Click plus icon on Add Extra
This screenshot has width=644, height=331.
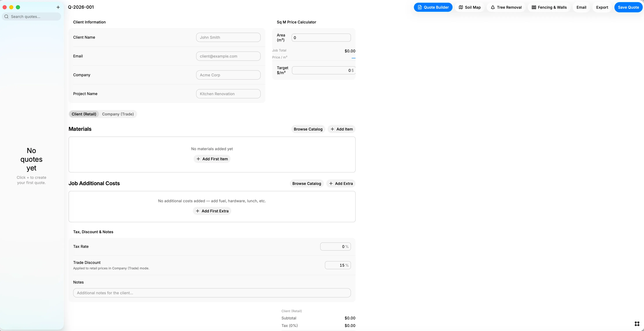click(331, 183)
